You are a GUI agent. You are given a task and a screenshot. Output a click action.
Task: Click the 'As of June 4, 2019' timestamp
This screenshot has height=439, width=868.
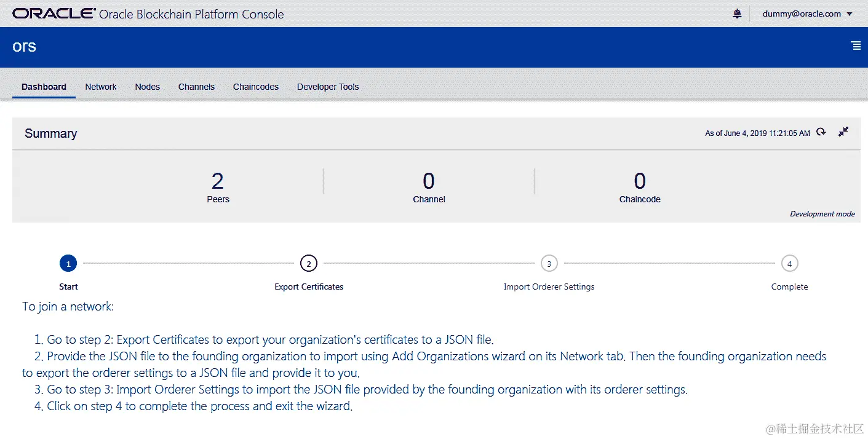(757, 133)
